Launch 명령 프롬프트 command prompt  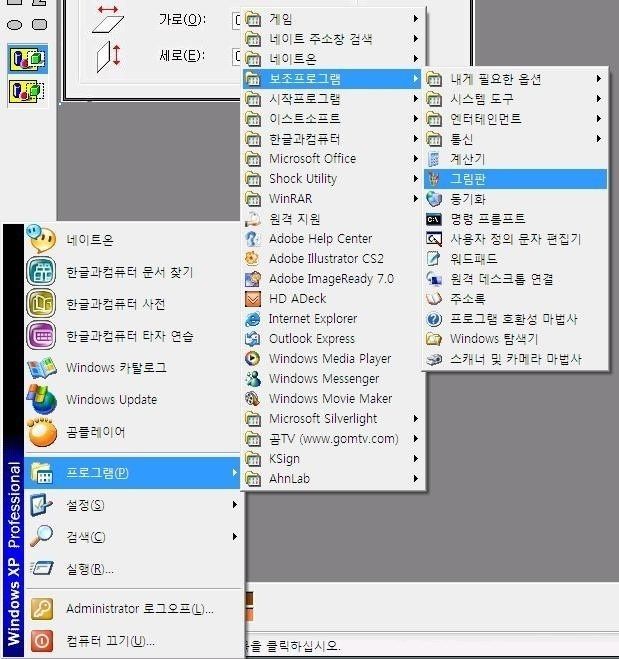point(515,219)
